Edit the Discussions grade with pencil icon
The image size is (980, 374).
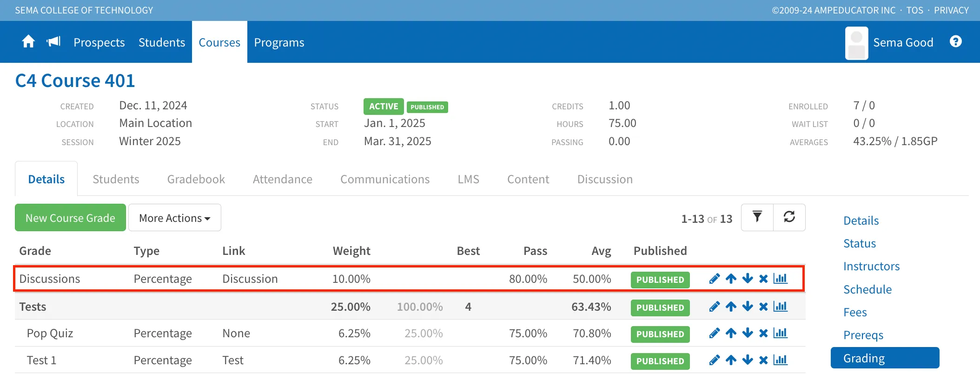715,279
